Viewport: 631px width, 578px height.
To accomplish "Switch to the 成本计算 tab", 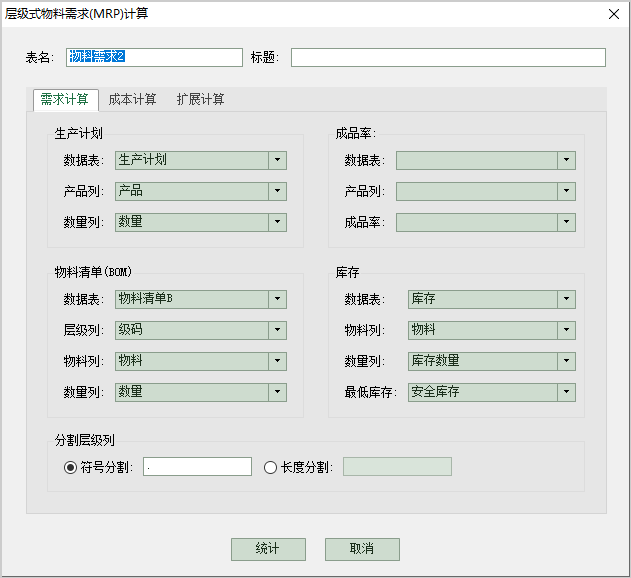I will pyautogui.click(x=132, y=99).
